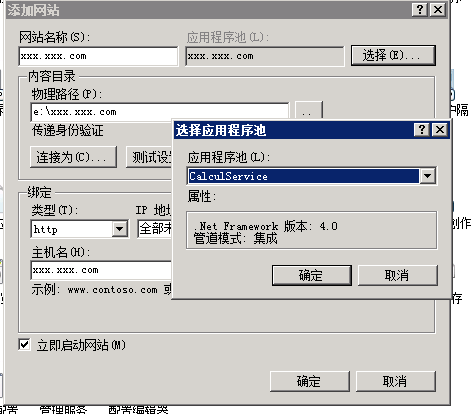Click the 物理路径 input field
The image size is (474, 414).
(x=160, y=112)
